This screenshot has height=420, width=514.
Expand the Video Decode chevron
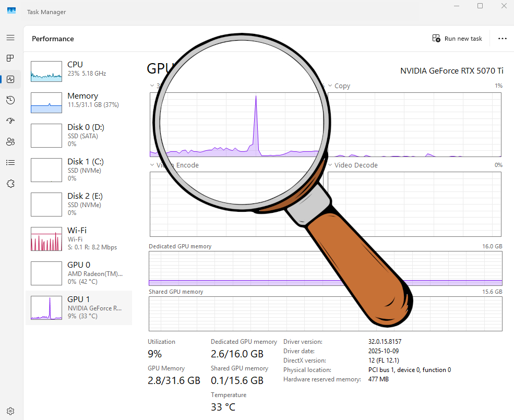(x=329, y=165)
